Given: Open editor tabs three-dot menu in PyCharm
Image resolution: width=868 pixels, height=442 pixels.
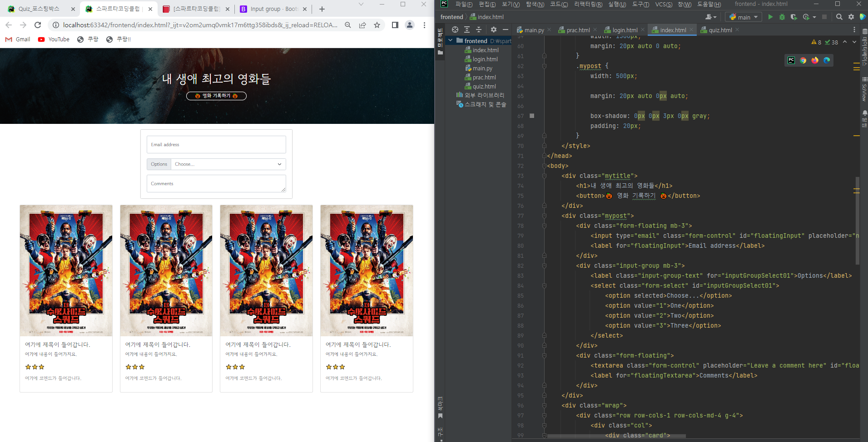Looking at the screenshot, I should point(854,29).
